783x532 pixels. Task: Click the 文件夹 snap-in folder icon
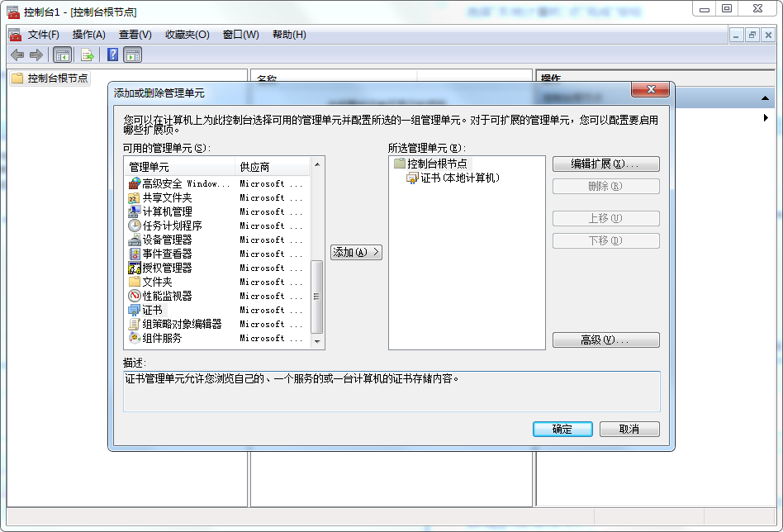pyautogui.click(x=135, y=282)
